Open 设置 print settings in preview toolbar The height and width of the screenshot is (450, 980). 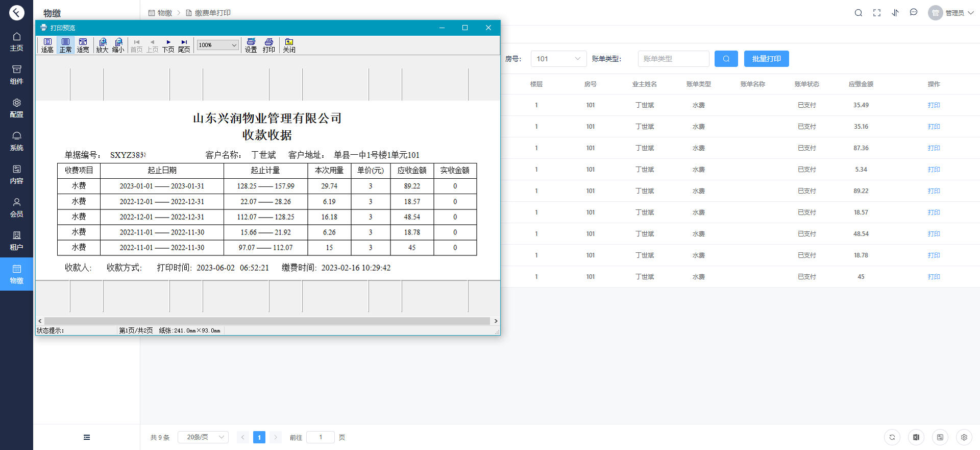point(251,45)
